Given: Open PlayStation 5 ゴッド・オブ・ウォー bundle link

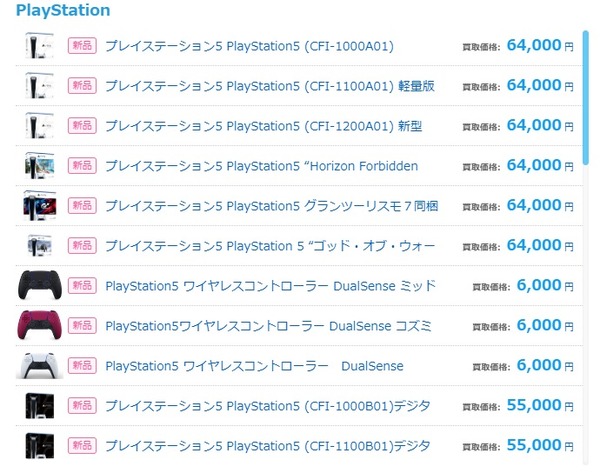Looking at the screenshot, I should tap(270, 246).
